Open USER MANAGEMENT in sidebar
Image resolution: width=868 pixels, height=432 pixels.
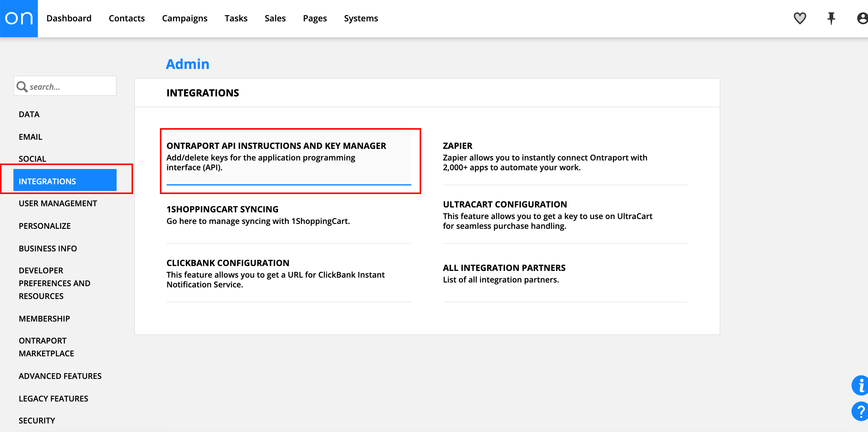(58, 203)
